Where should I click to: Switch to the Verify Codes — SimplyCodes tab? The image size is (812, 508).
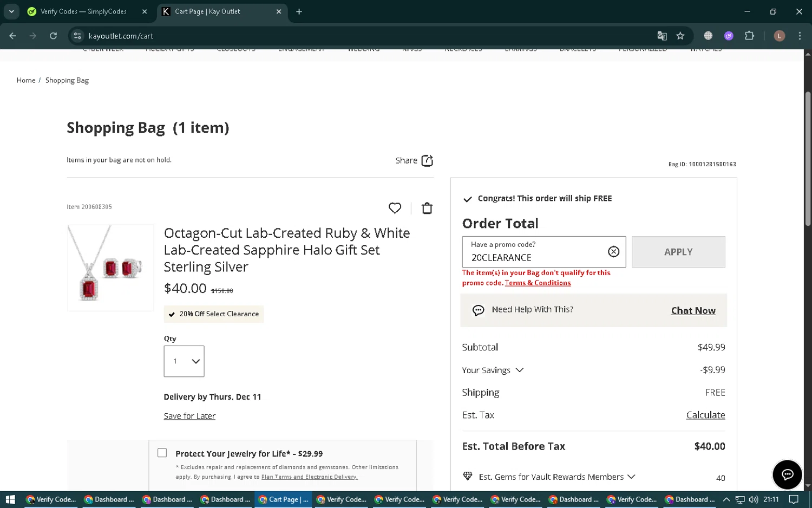tap(83, 11)
